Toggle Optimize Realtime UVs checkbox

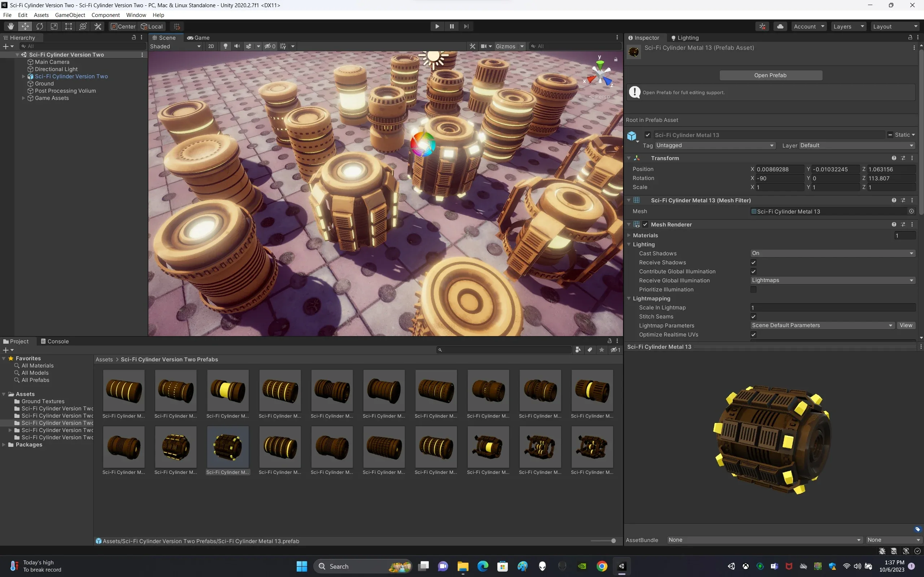click(x=752, y=334)
